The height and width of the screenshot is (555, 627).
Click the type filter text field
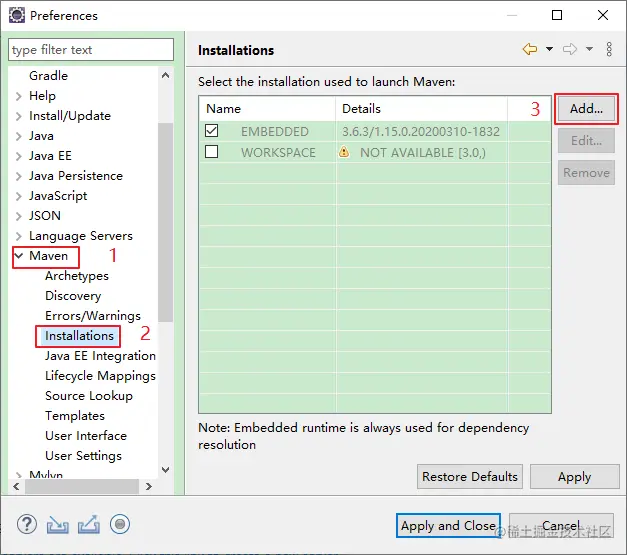[x=91, y=50]
